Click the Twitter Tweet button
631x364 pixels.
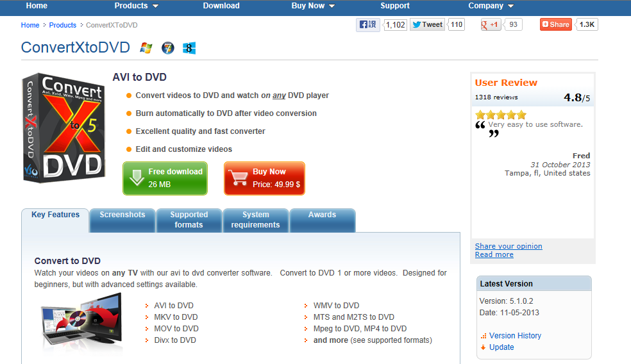coord(427,24)
